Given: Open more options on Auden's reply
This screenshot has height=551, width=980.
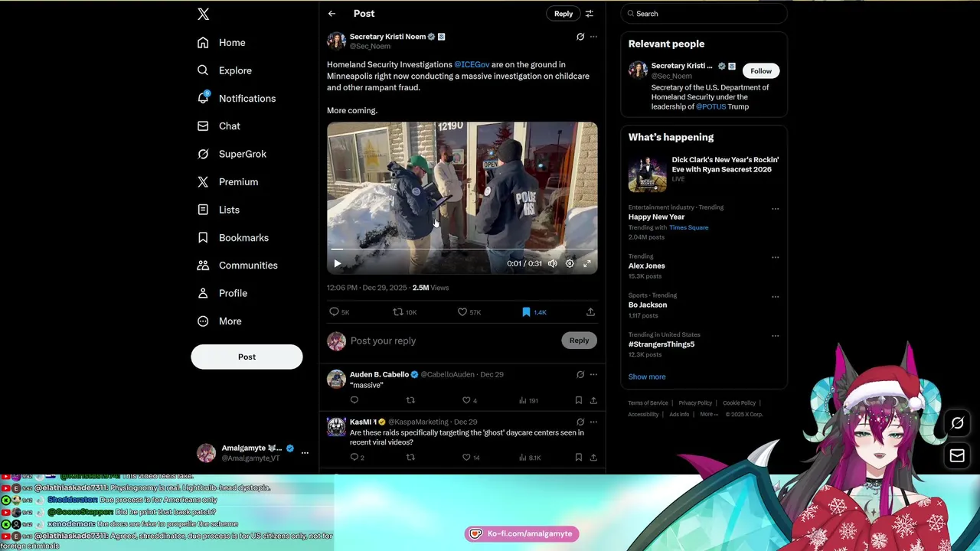Looking at the screenshot, I should (x=593, y=375).
